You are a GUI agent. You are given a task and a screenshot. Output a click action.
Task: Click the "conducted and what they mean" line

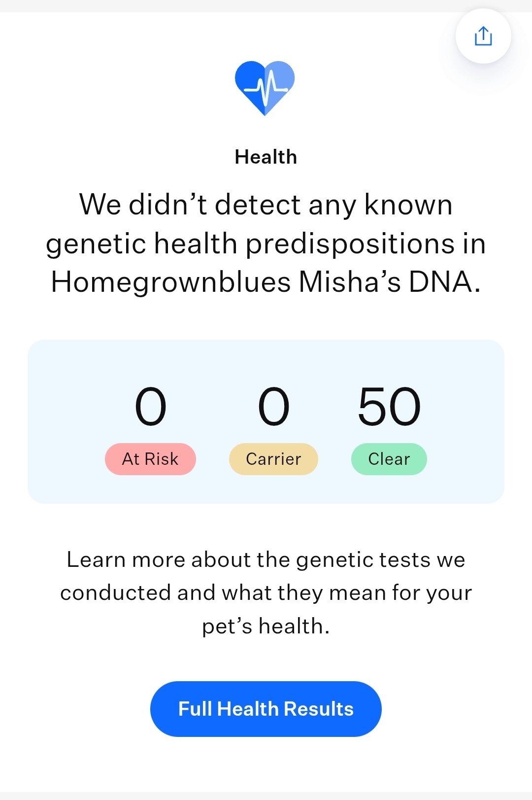[x=266, y=593]
